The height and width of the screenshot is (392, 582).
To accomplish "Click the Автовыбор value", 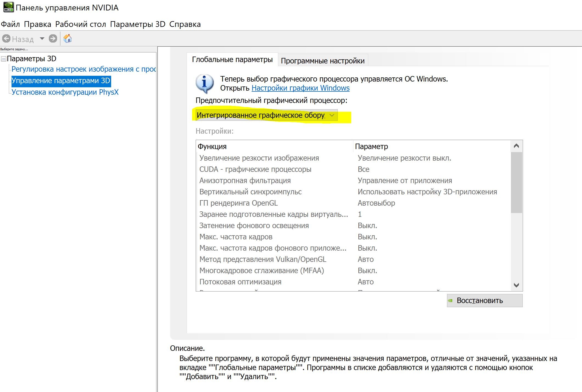I will [376, 203].
